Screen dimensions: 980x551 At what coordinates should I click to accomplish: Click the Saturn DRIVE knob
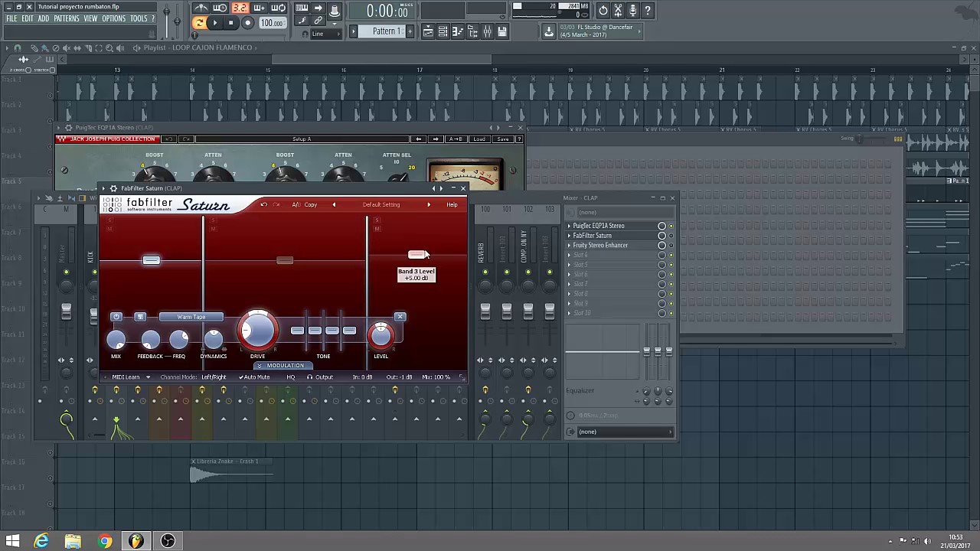tap(258, 331)
